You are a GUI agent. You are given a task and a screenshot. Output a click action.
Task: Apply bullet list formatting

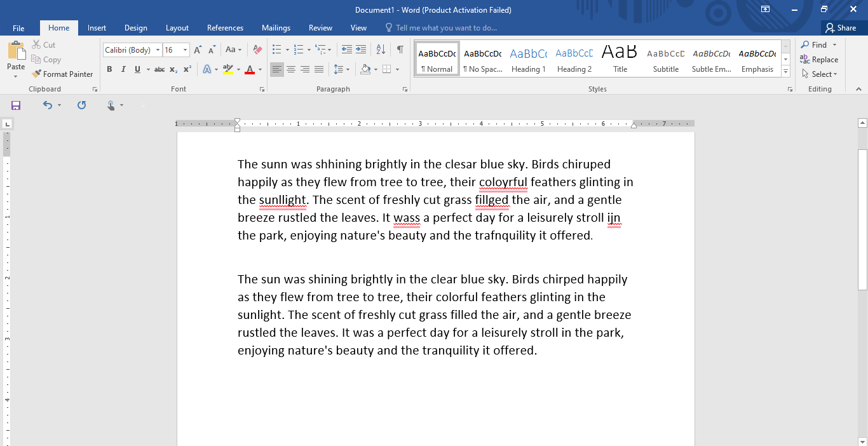point(276,50)
